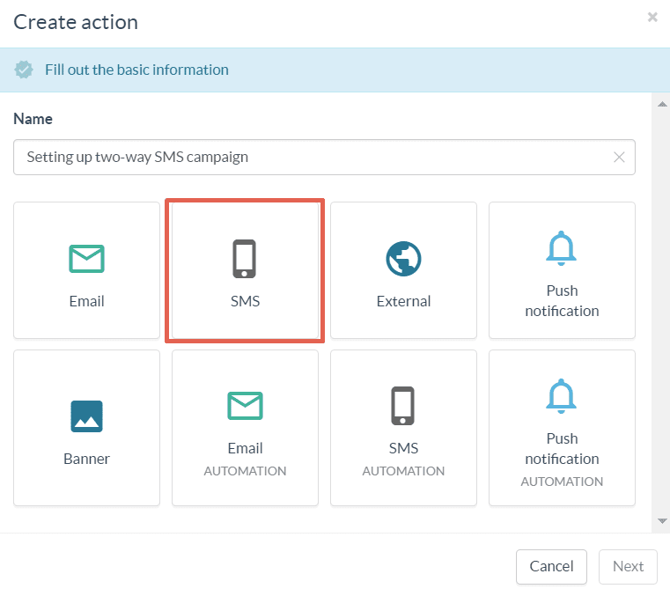Choose the Banner image icon
This screenshot has width=670, height=596.
87,416
